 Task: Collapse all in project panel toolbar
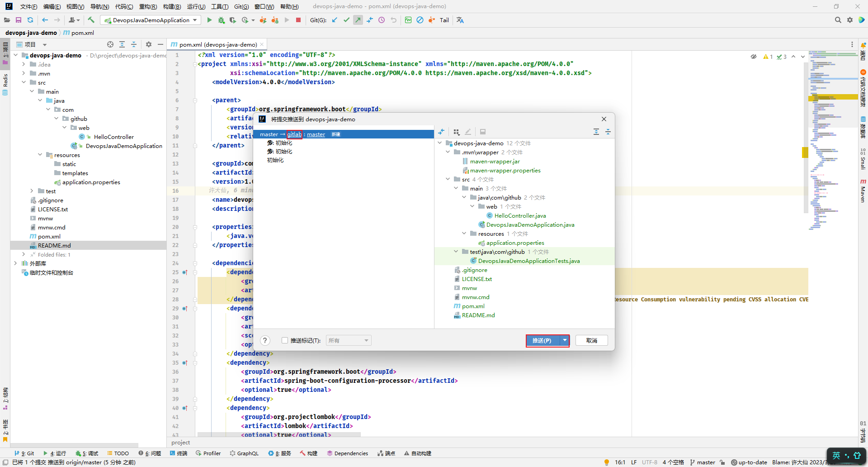pyautogui.click(x=134, y=44)
